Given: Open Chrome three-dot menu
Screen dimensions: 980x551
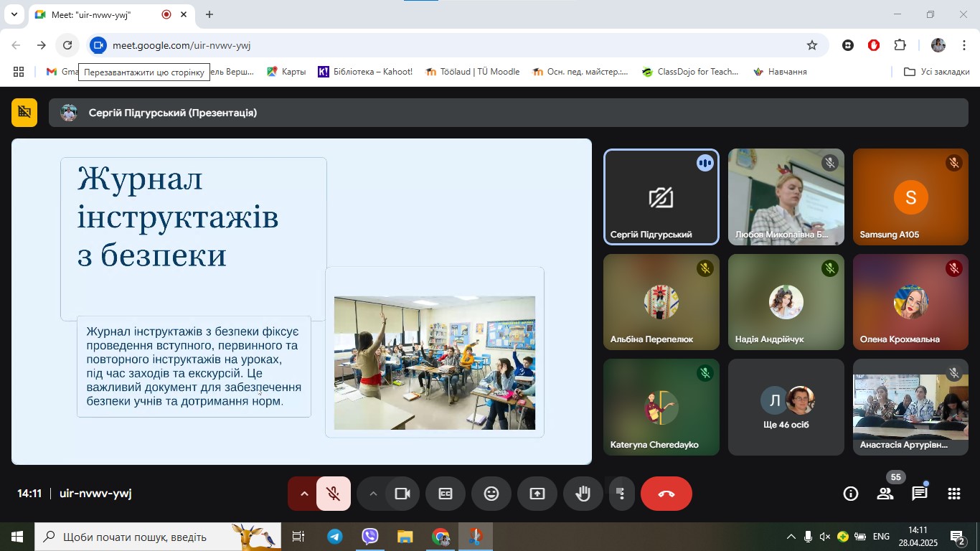Looking at the screenshot, I should point(965,45).
